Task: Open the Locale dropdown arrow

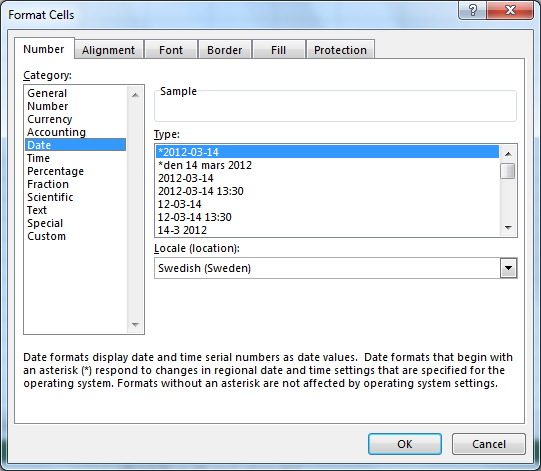Action: (x=508, y=268)
